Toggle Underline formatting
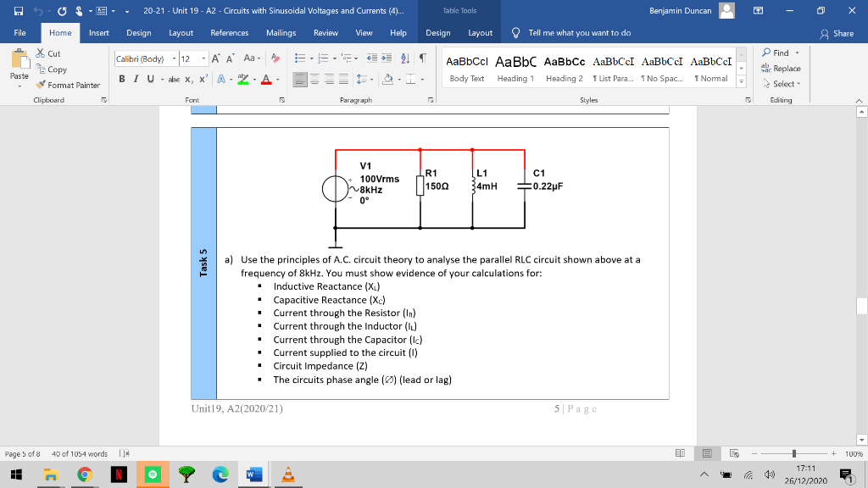Viewport: 868px width, 488px height. [150, 79]
